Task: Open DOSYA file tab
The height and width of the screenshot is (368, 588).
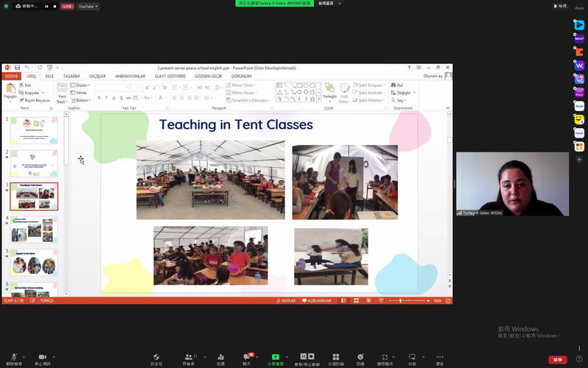Action: click(x=11, y=77)
